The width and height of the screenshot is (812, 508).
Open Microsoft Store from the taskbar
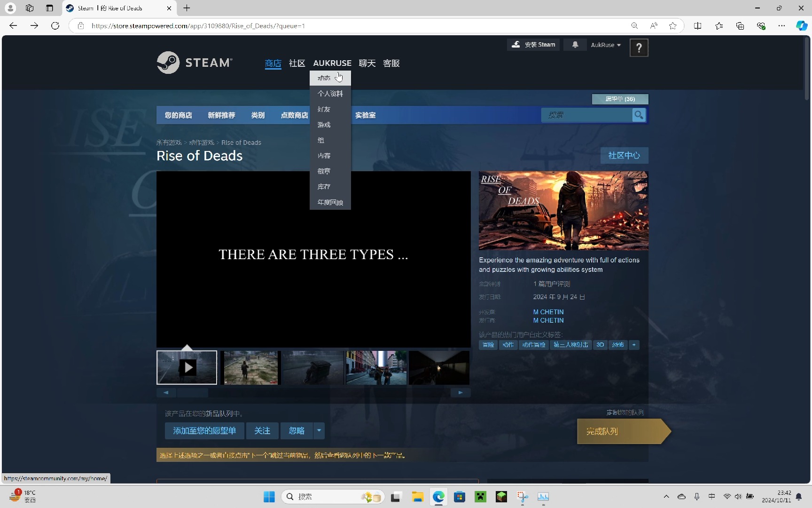click(459, 497)
